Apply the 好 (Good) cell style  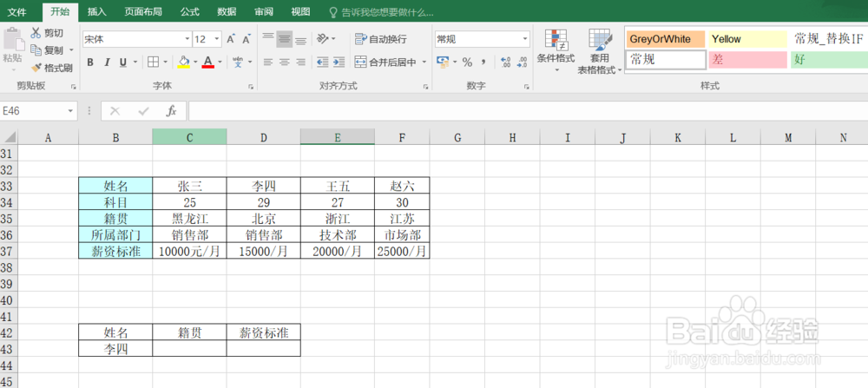829,60
